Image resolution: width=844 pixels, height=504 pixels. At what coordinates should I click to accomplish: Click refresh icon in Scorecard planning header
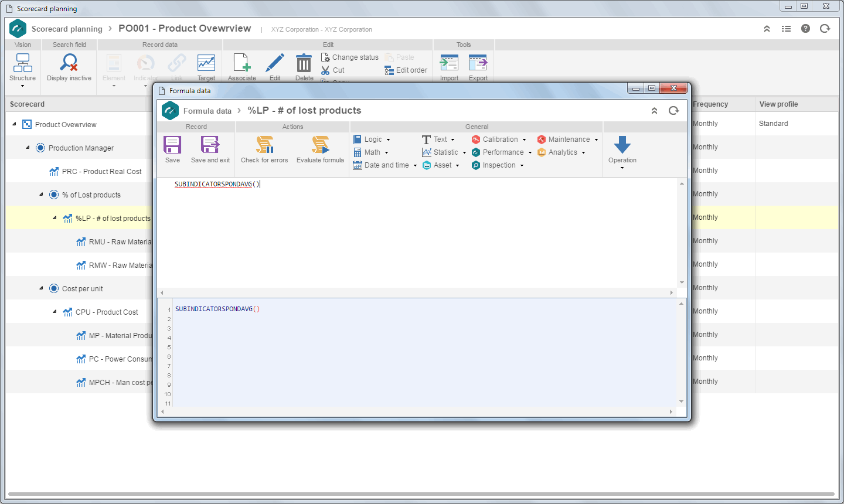(825, 29)
